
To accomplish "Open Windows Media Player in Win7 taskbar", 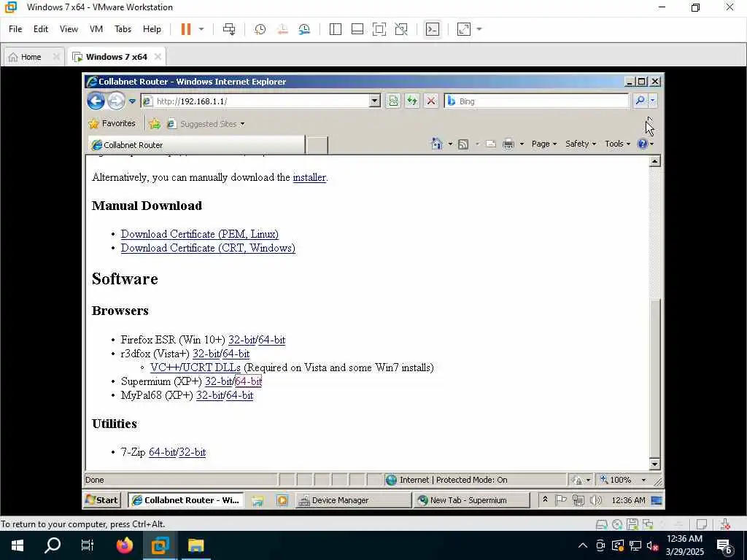I will 282,500.
